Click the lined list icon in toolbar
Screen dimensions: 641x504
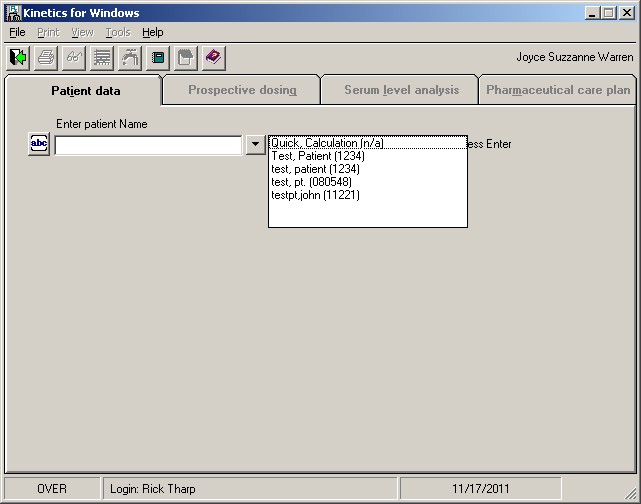pyautogui.click(x=102, y=58)
